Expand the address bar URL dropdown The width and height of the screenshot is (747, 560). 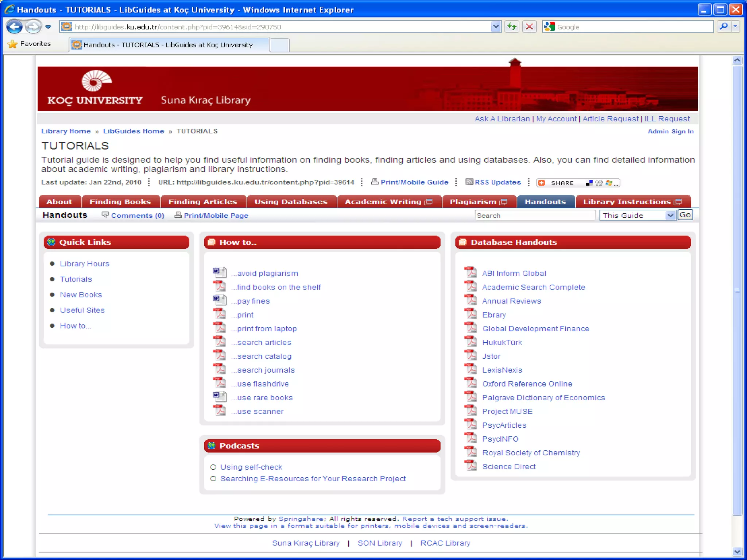(495, 27)
